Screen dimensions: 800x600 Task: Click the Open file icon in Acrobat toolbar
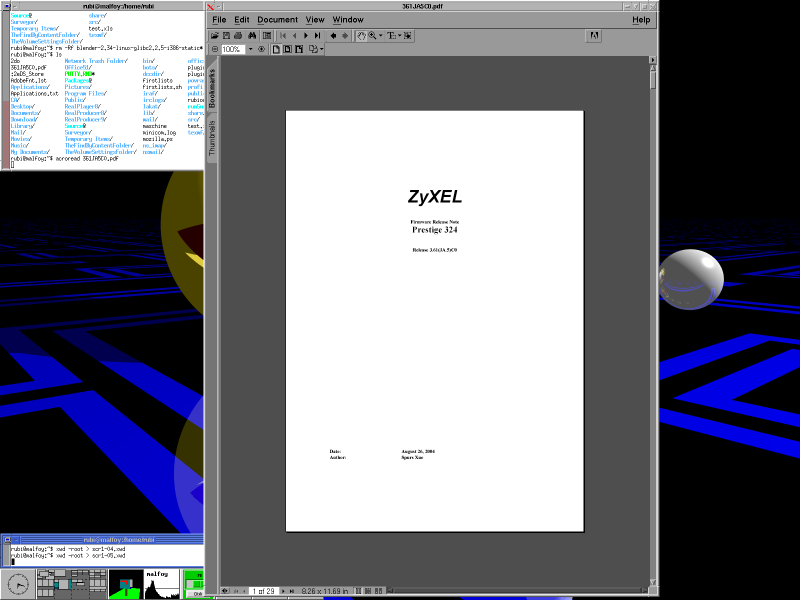(x=215, y=36)
